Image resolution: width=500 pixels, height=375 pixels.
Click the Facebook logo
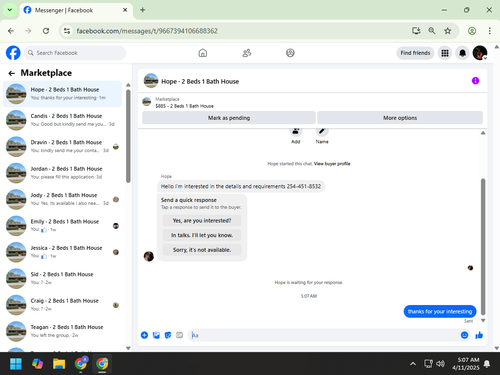point(13,53)
